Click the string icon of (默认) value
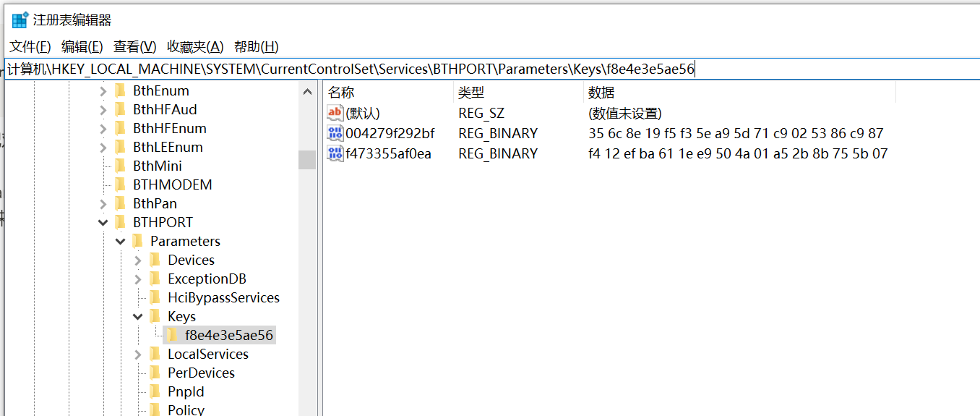The height and width of the screenshot is (416, 980). click(335, 113)
